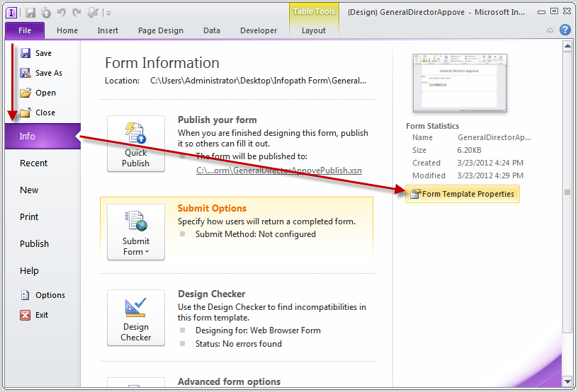
Task: Click the Save icon in quick access toolbar
Action: [30, 13]
